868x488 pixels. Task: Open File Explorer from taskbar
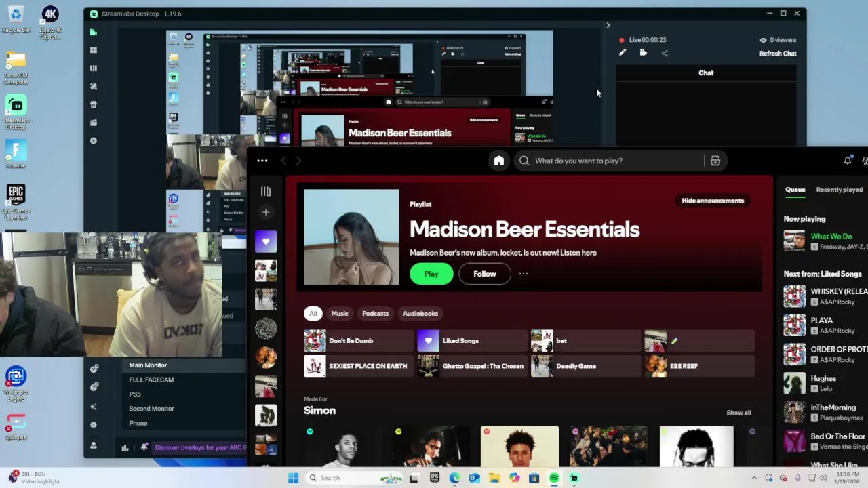coord(494,478)
